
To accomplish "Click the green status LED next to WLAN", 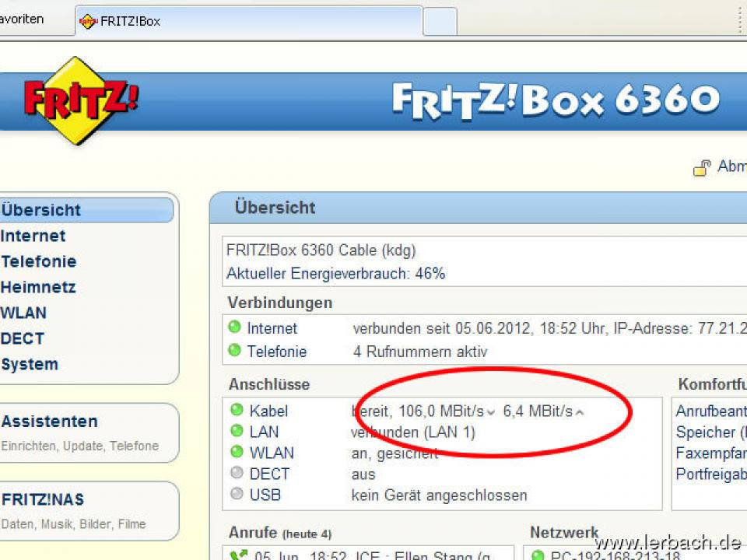I will 237,451.
